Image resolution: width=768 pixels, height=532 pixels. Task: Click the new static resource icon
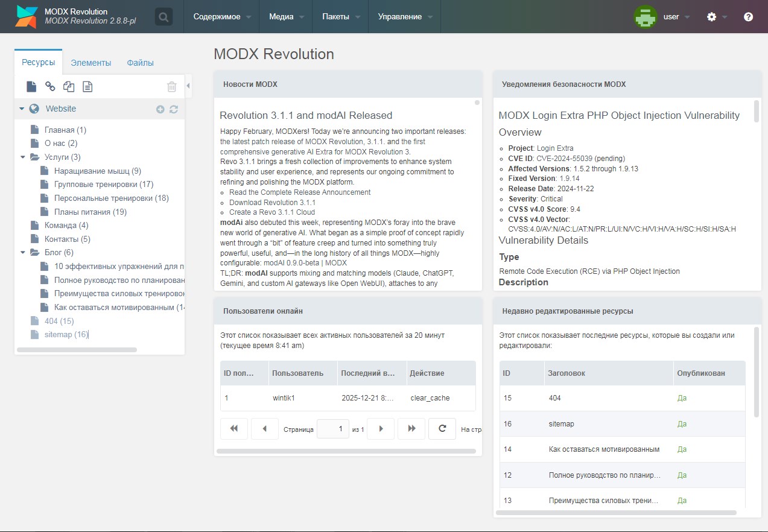(87, 87)
